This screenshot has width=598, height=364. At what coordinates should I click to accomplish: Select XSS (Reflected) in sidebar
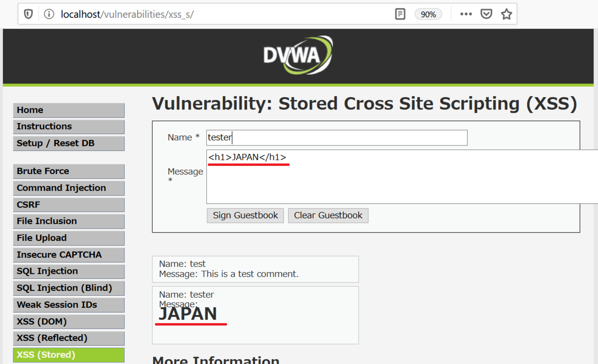(69, 338)
